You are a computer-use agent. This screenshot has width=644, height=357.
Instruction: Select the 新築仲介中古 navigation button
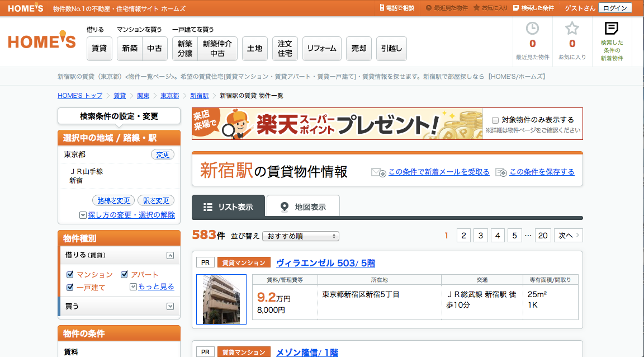(x=217, y=49)
